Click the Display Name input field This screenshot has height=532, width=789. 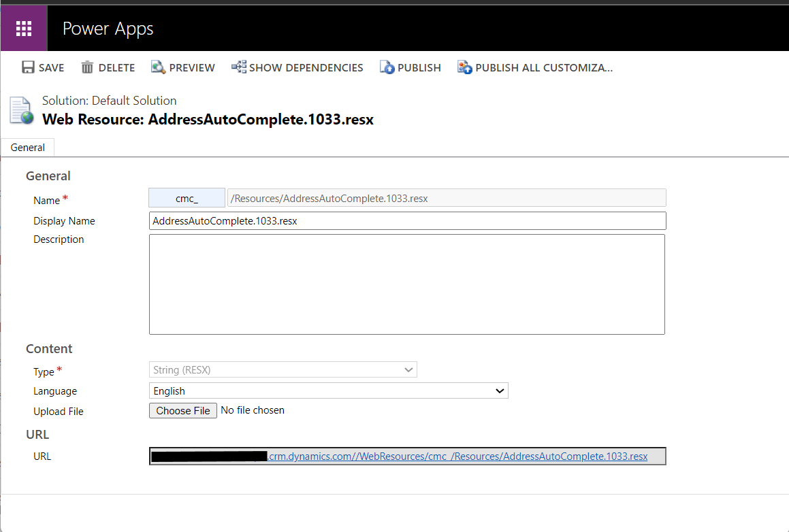coord(408,220)
